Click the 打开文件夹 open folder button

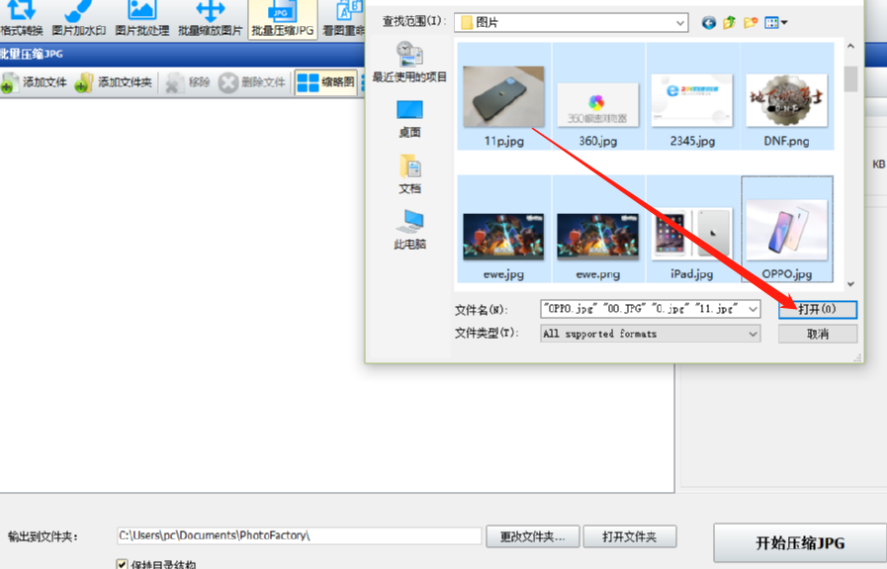pyautogui.click(x=630, y=536)
